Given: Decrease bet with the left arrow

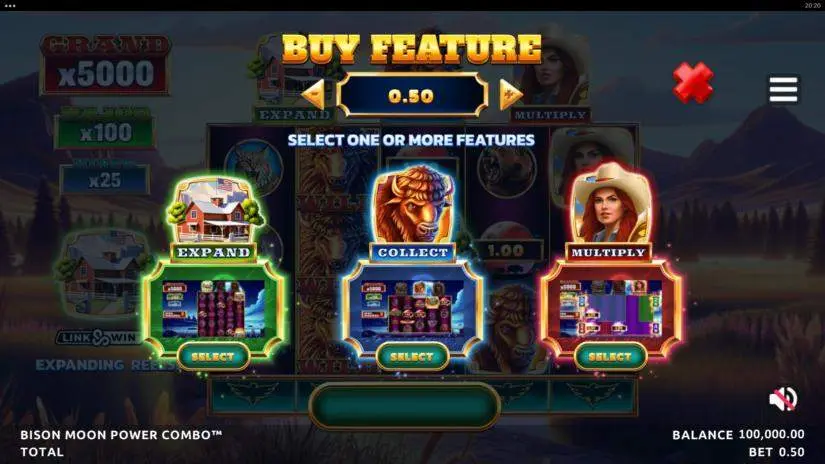Looking at the screenshot, I should click(x=314, y=95).
